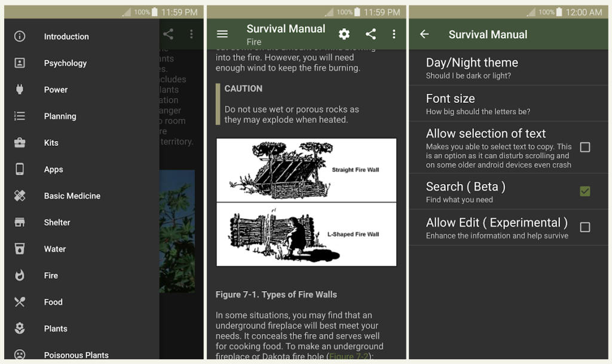Screen dimensions: 612x364
Task: Click the Survival Manual title on Fire screen
Action: (x=286, y=29)
